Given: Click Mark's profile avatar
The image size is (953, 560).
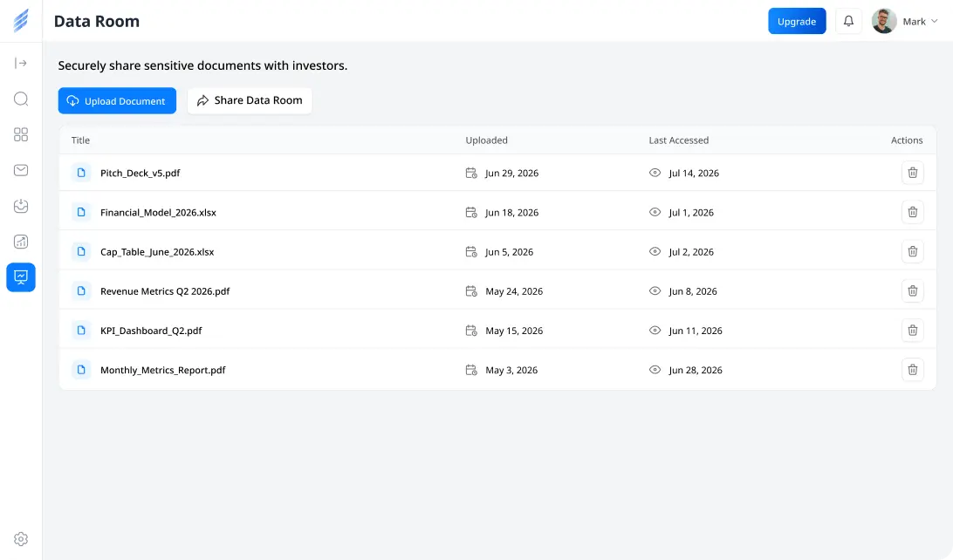Looking at the screenshot, I should coord(884,21).
